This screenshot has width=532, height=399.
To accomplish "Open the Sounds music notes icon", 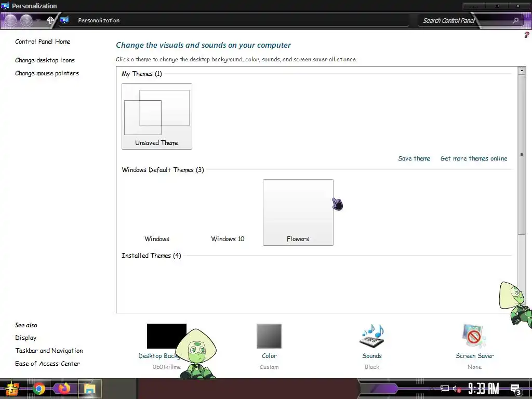I will (372, 336).
